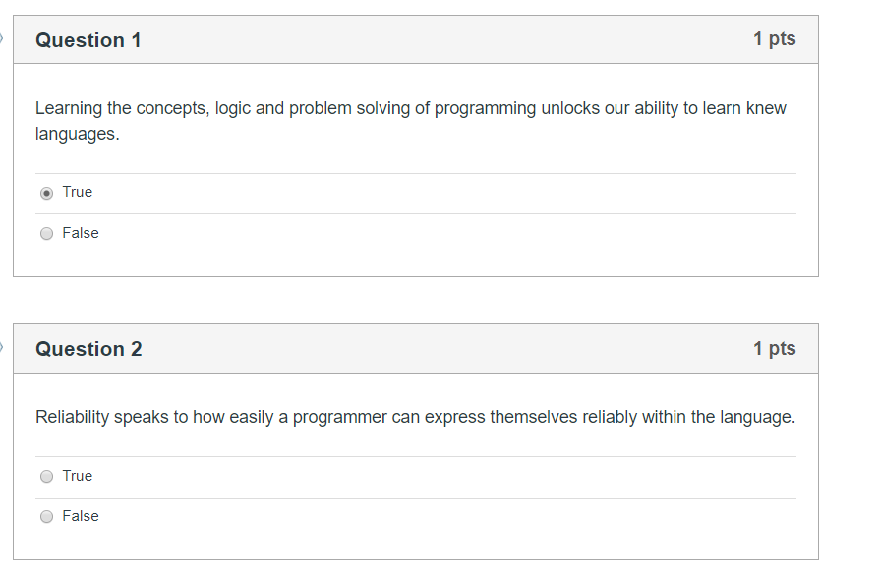Choose the False radio button under Question 2

46,517
